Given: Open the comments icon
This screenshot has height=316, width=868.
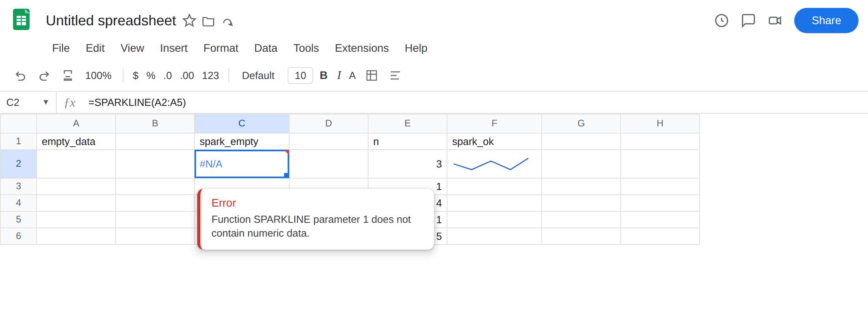Looking at the screenshot, I should click(x=748, y=21).
